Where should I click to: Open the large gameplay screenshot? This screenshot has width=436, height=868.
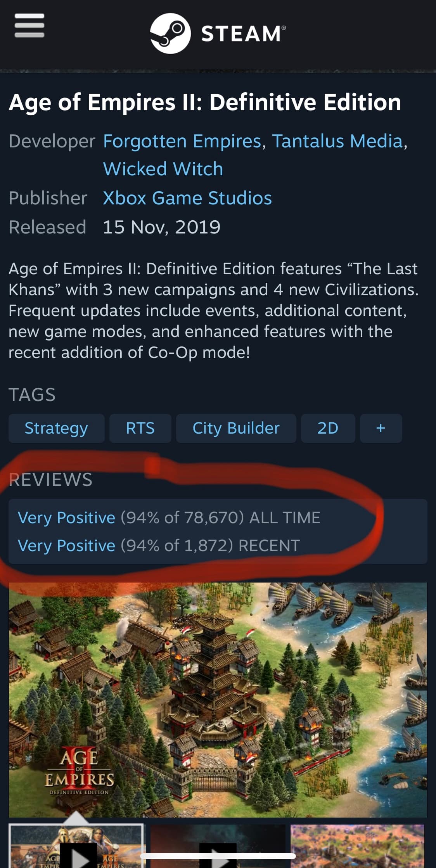218,698
